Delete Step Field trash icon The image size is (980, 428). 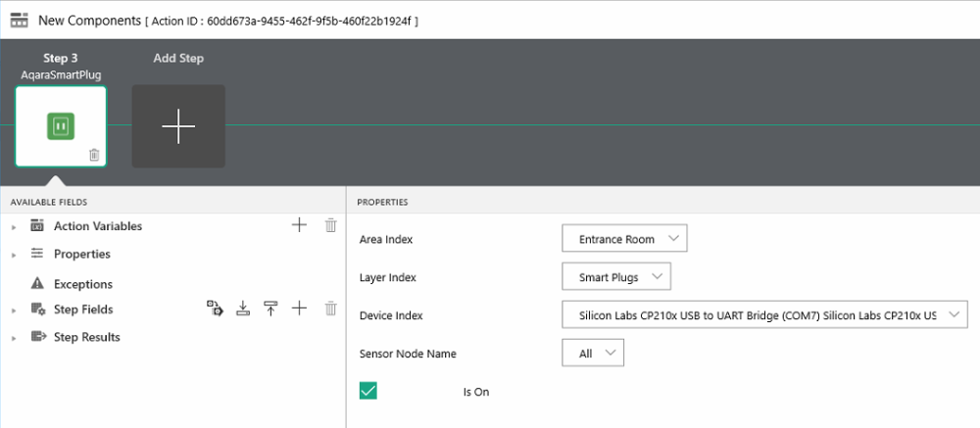tap(330, 309)
